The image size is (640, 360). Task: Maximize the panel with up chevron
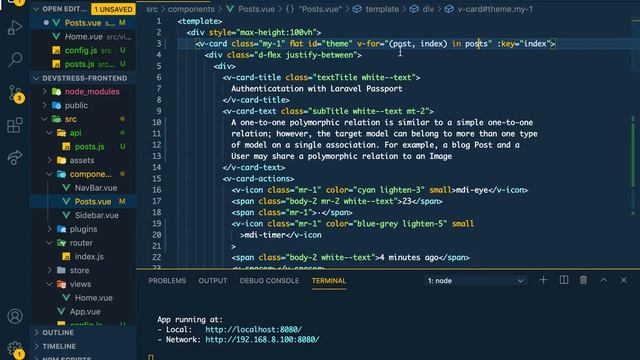604,280
